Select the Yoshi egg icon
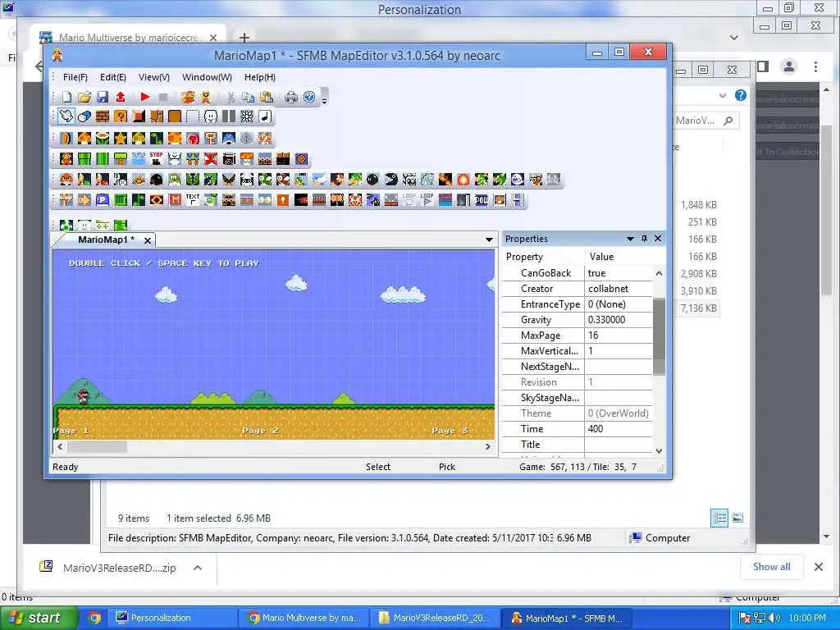Viewport: 840px width, 630px height. pyautogui.click(x=66, y=225)
